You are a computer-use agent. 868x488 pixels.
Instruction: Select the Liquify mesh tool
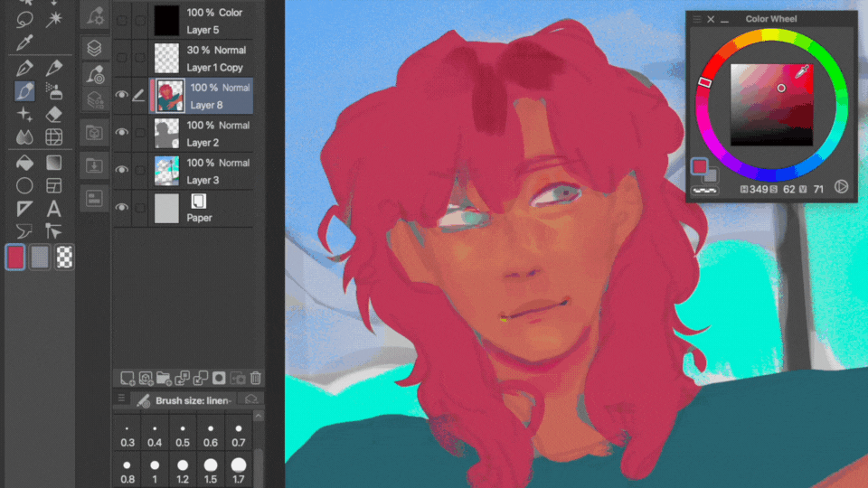pyautogui.click(x=54, y=136)
